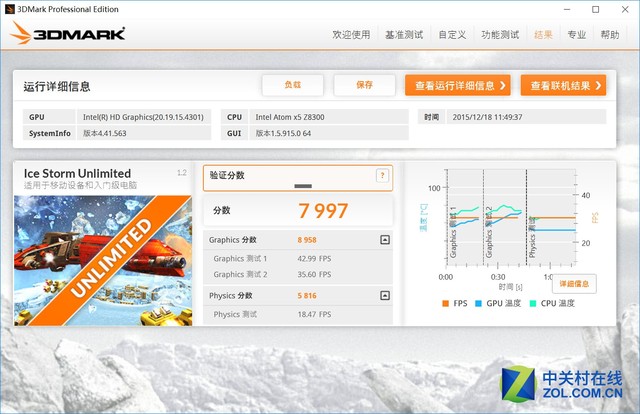The height and width of the screenshot is (414, 640).
Task: Click the temperature and FPS performance chart
Action: [510, 218]
